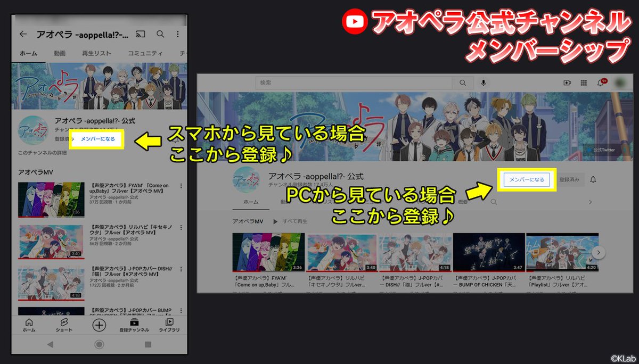Open the 公式Twitter link on the PC banner

(x=604, y=151)
